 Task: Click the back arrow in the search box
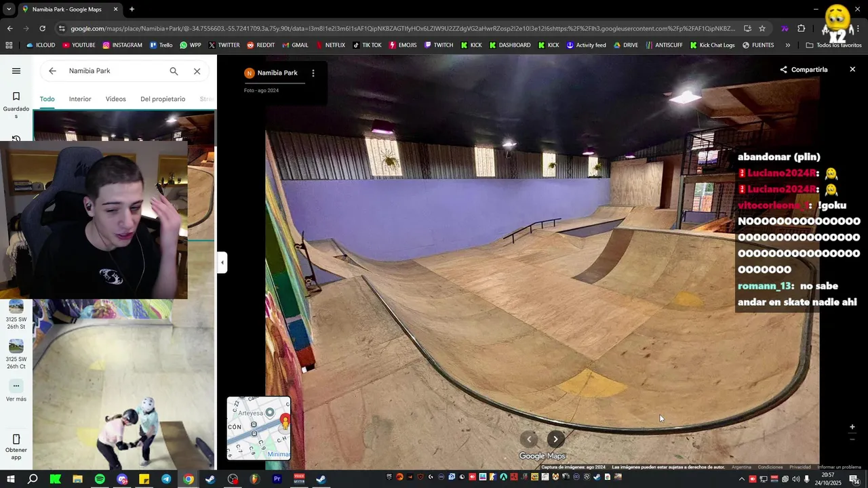point(52,71)
